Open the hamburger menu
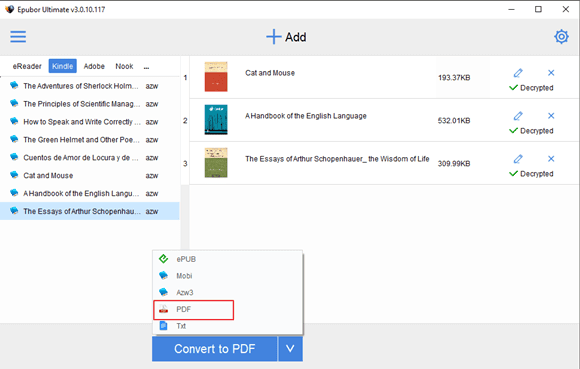Screen dimensions: 580x369 18,37
